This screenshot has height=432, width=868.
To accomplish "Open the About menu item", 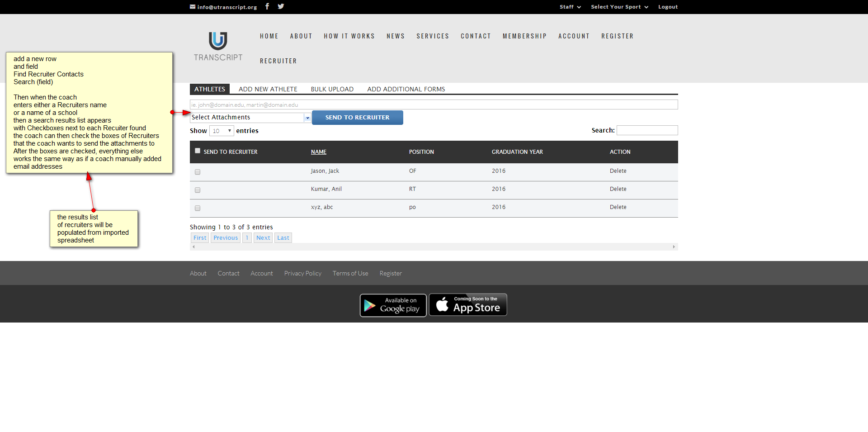I will [x=301, y=36].
